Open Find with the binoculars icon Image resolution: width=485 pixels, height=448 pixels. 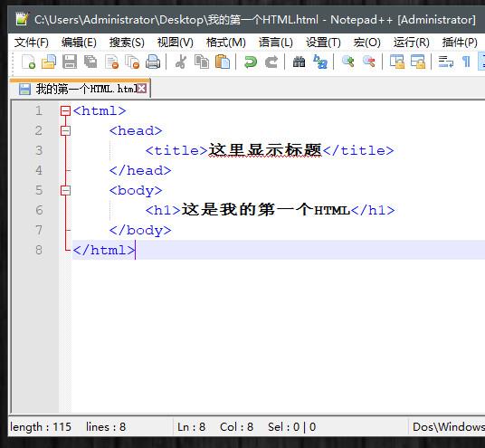point(300,62)
